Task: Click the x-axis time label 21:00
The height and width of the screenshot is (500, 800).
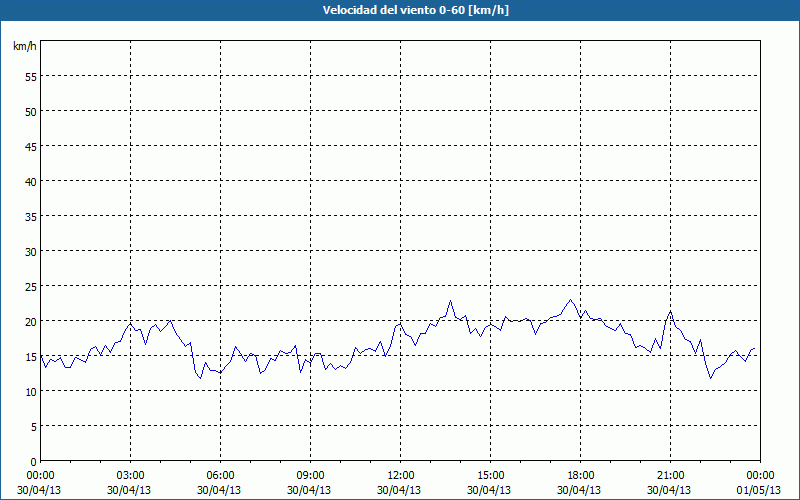Action: pos(670,476)
